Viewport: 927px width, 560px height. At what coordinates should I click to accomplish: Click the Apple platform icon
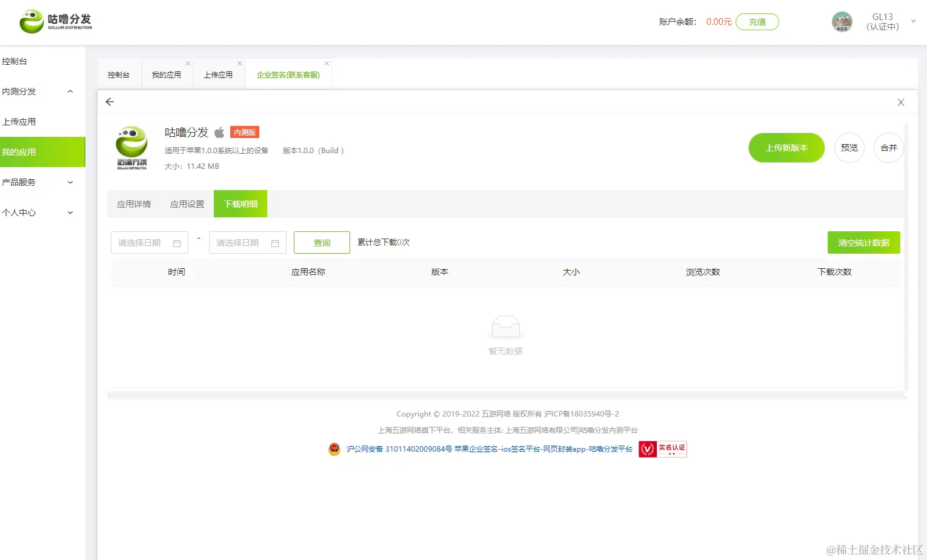pos(219,132)
